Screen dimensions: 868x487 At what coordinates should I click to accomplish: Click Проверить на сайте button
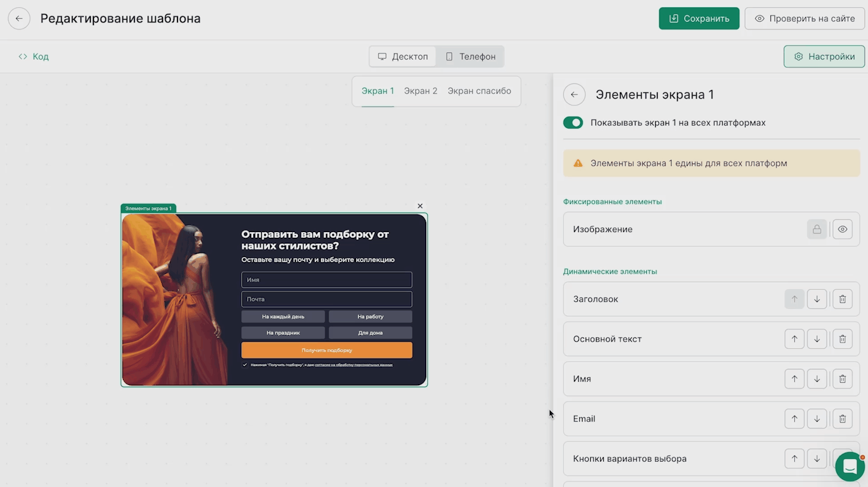coord(804,19)
